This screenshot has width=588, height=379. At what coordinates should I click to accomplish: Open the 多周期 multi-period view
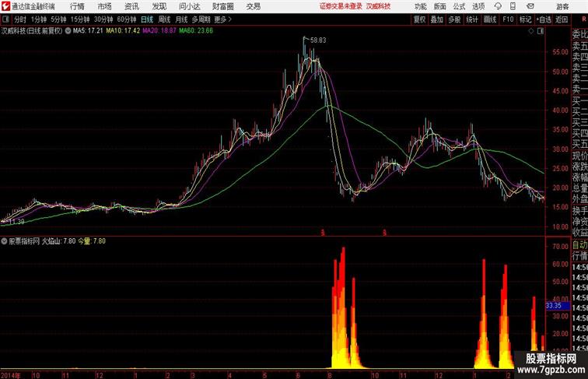[201, 19]
